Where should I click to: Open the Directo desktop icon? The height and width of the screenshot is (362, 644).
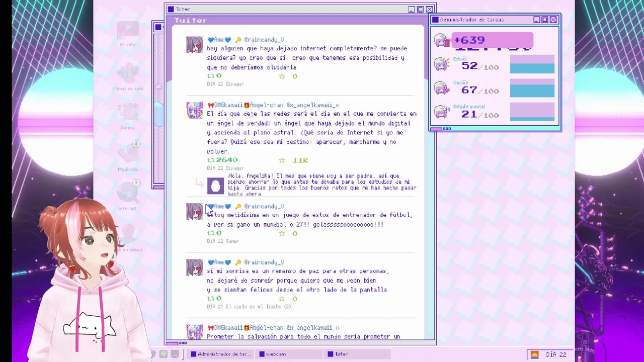tap(128, 34)
